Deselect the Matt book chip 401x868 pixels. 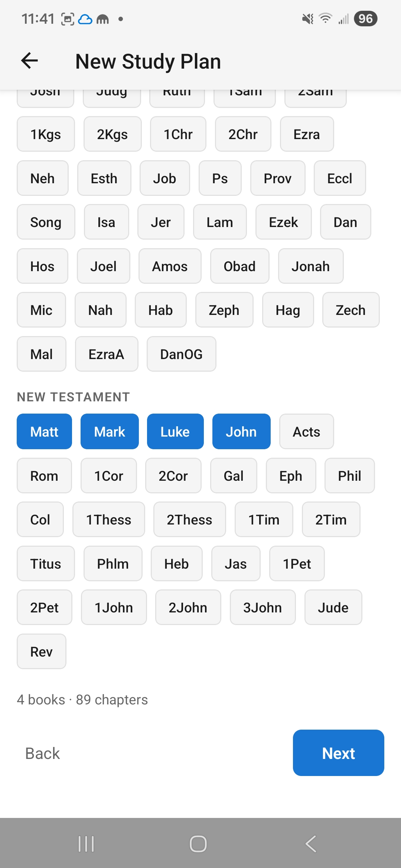[44, 431]
